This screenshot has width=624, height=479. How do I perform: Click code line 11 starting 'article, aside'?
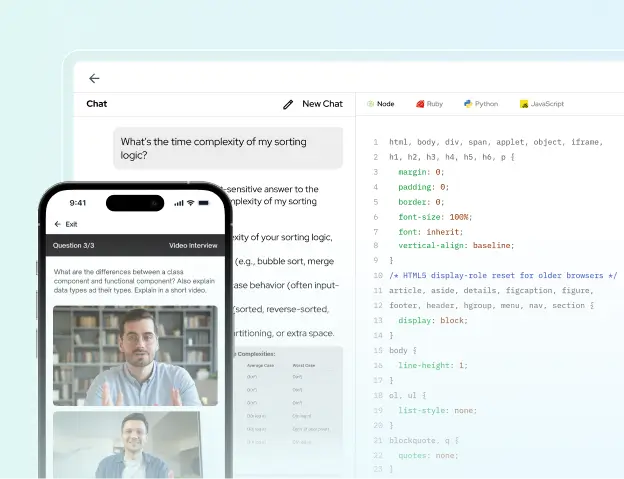pyautogui.click(x=491, y=290)
